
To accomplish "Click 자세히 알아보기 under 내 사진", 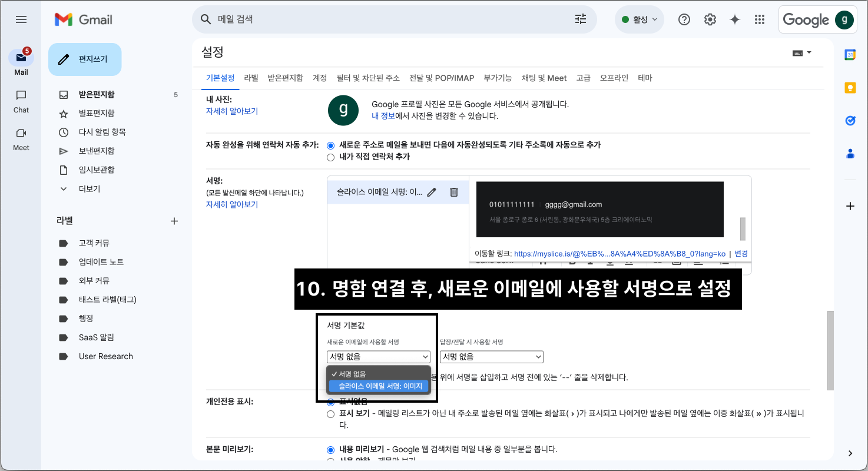I will 232,111.
